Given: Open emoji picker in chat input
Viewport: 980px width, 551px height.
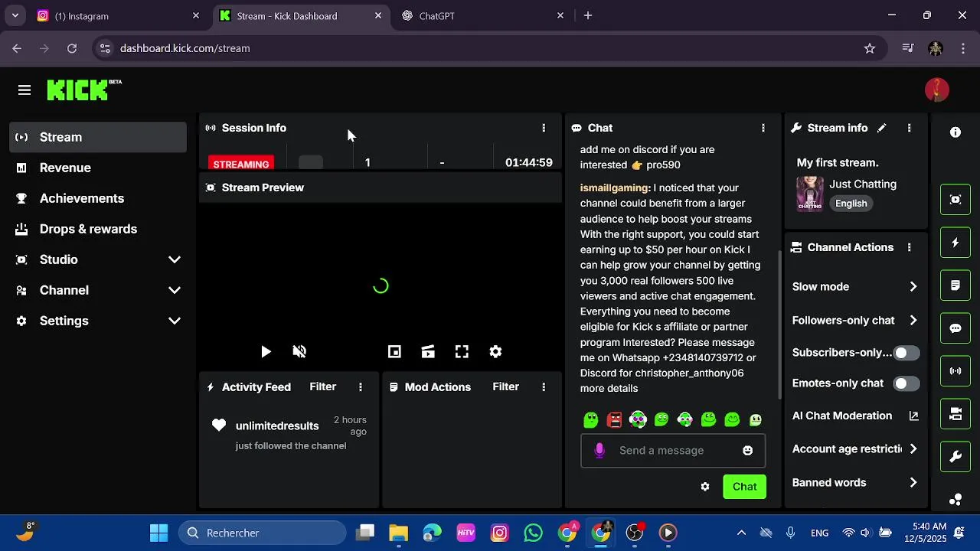Looking at the screenshot, I should coord(748,451).
